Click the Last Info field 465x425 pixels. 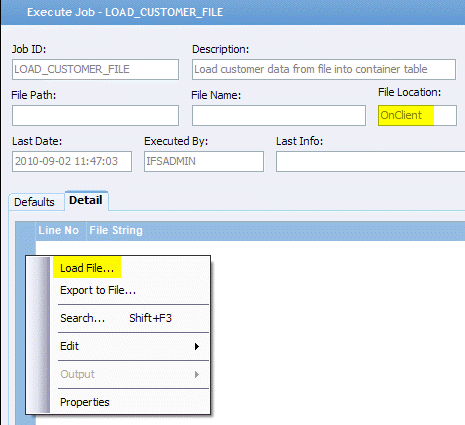(370, 161)
